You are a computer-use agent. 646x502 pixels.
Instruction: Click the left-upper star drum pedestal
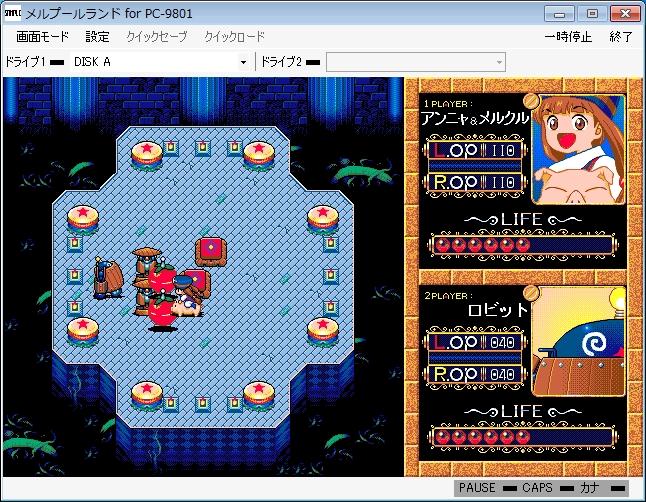pyautogui.click(x=83, y=220)
